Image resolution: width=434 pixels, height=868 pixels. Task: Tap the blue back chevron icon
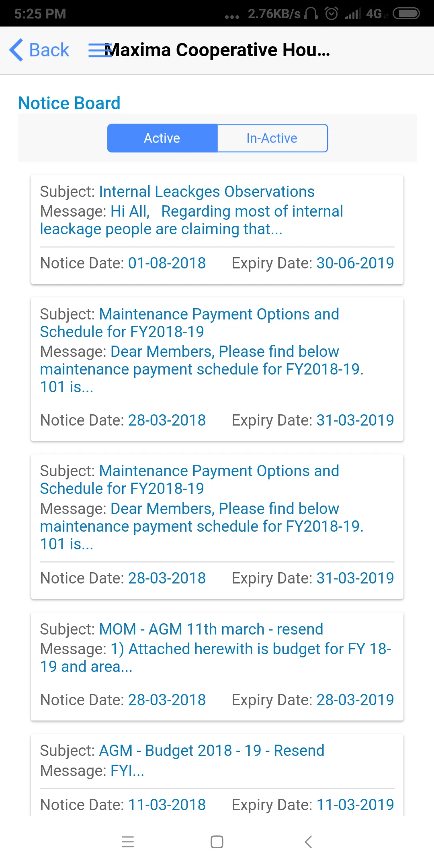click(16, 50)
